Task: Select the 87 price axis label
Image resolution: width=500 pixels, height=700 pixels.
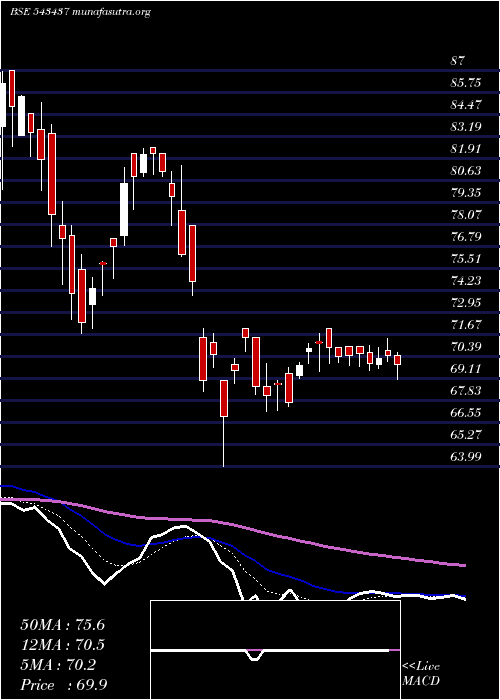Action: 458,61
